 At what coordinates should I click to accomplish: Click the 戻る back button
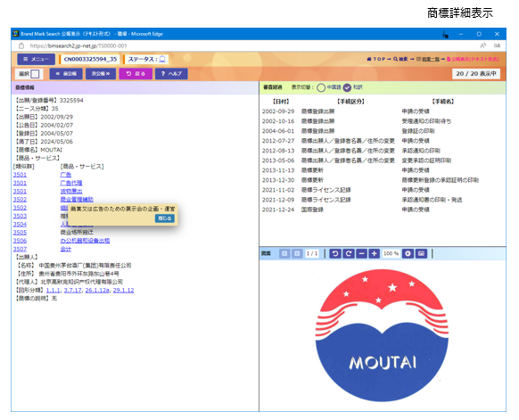(x=136, y=74)
